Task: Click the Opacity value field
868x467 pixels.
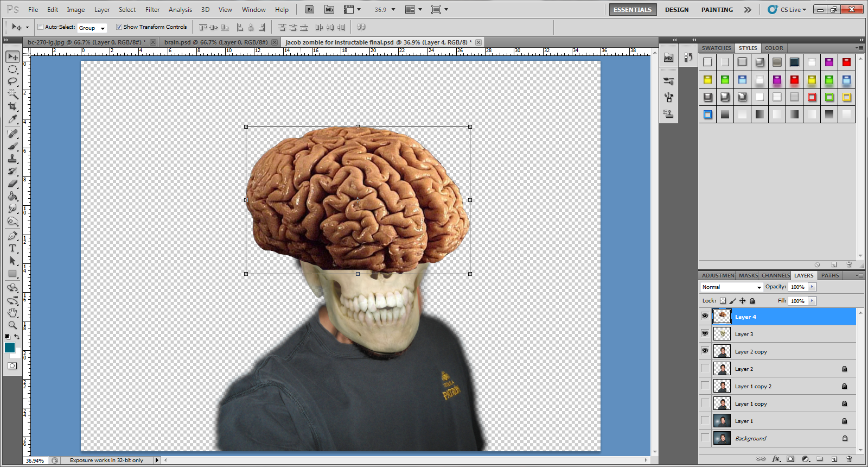Action: [x=797, y=287]
